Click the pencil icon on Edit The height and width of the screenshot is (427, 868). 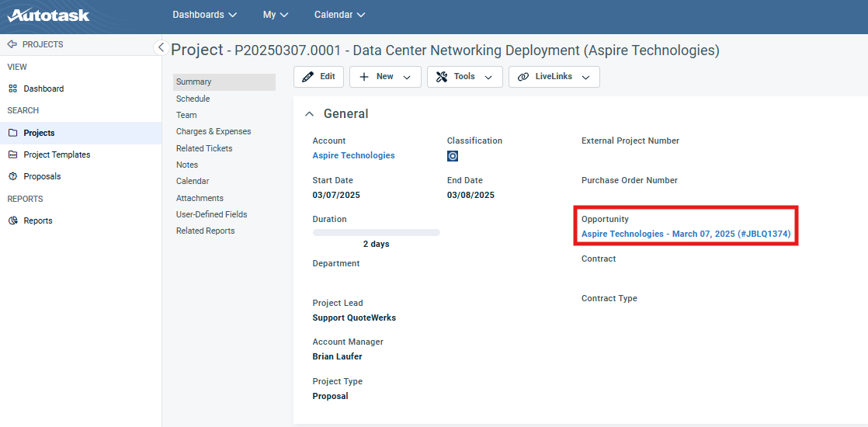tap(307, 77)
